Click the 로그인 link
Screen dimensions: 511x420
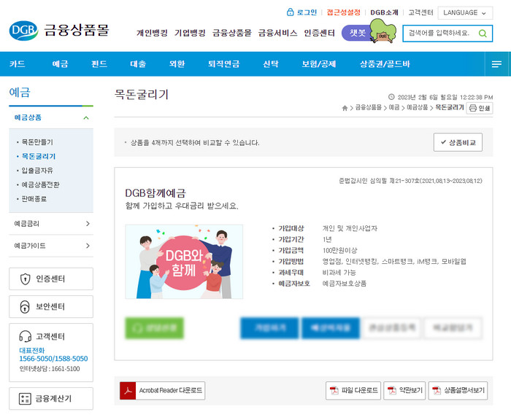307,12
